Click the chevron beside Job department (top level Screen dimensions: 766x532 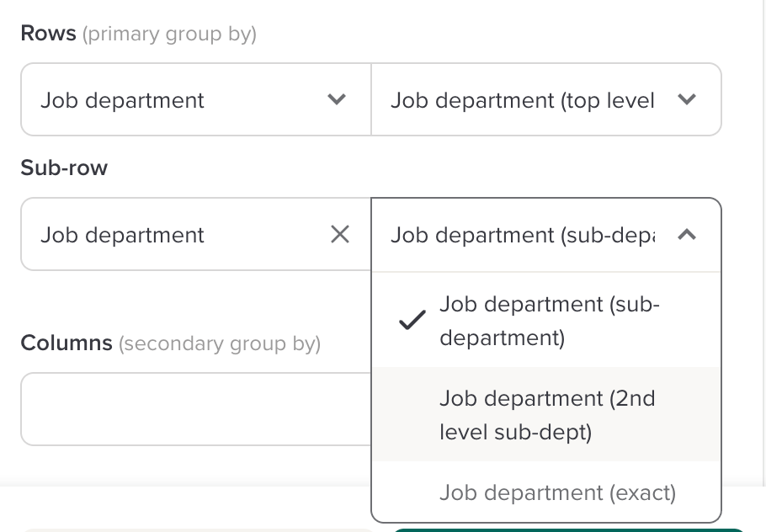click(x=687, y=100)
